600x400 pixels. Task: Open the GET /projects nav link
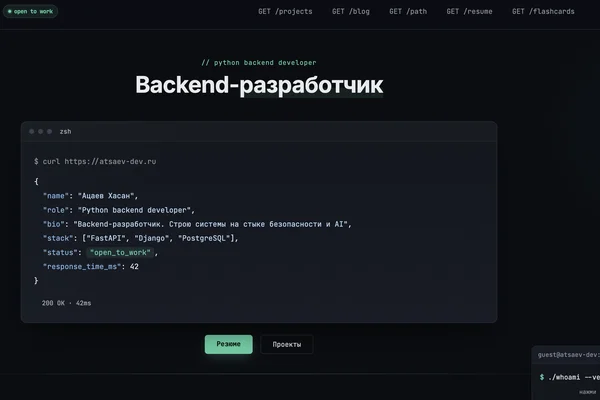click(285, 11)
